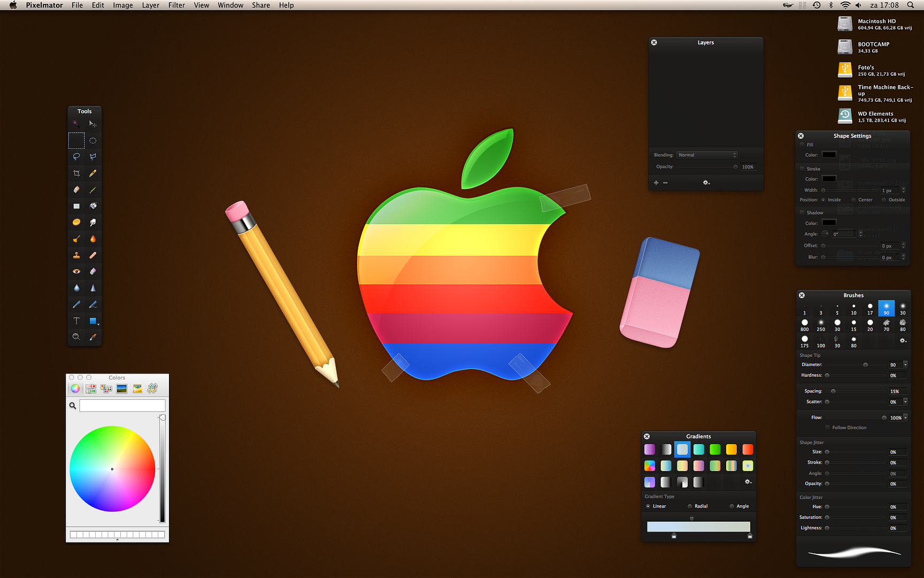924x578 pixels.
Task: Choose the Gradient tool in Tools
Action: tap(76, 206)
